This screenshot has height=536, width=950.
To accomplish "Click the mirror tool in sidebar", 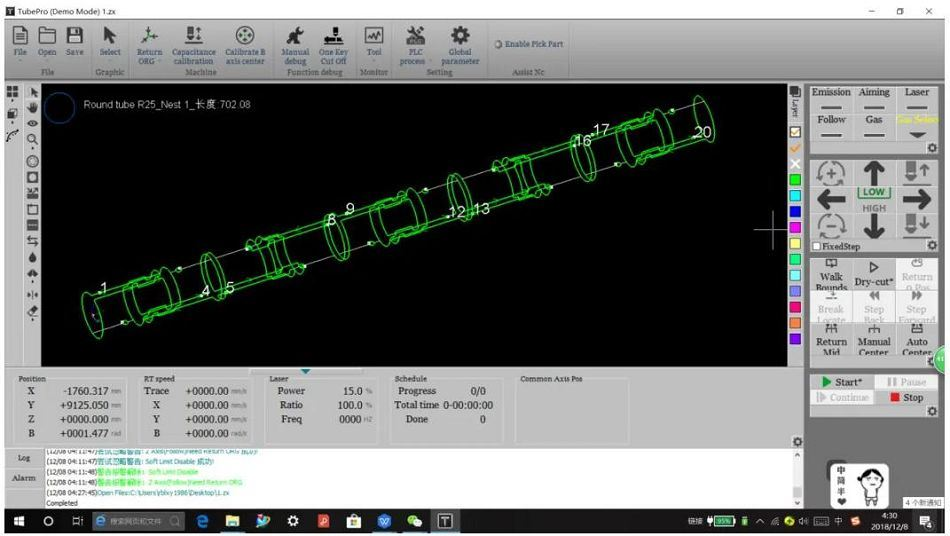I will point(33,294).
